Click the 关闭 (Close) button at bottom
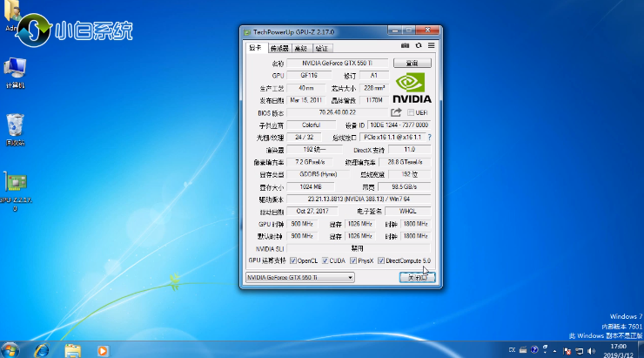Screen dimensions: 644x358 [416, 277]
